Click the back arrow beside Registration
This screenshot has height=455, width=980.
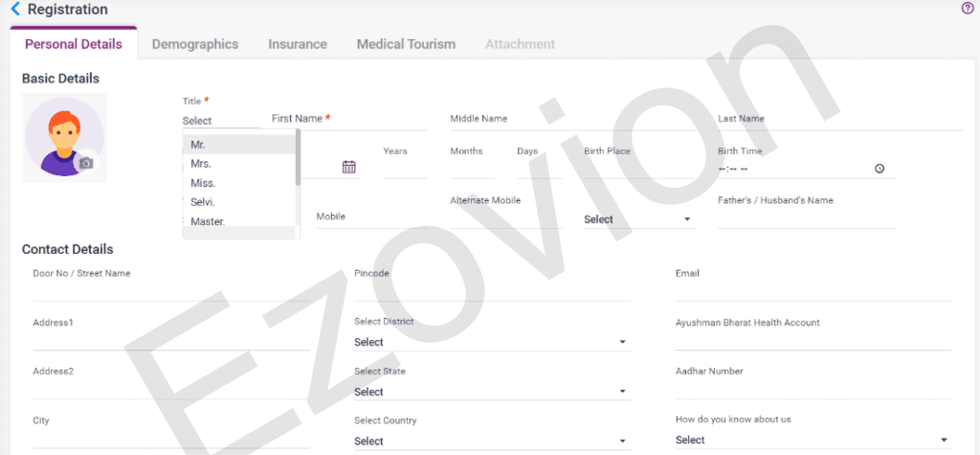[x=14, y=10]
